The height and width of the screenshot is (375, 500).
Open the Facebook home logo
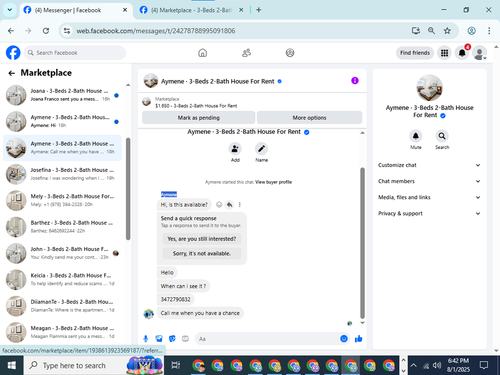pos(13,53)
